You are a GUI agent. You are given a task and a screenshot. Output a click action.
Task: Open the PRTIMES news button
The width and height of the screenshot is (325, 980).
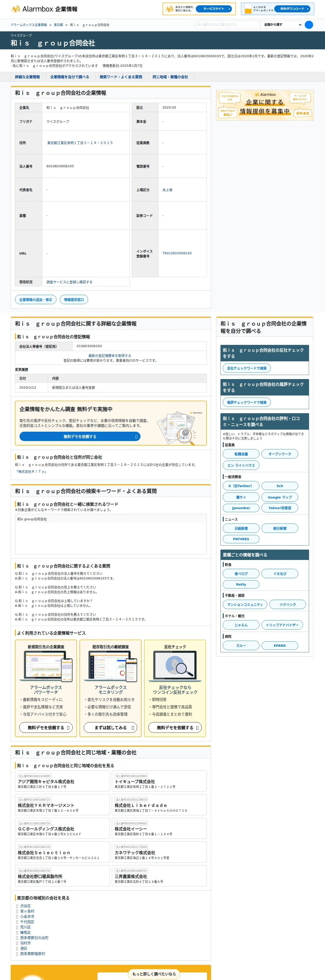tap(241, 539)
